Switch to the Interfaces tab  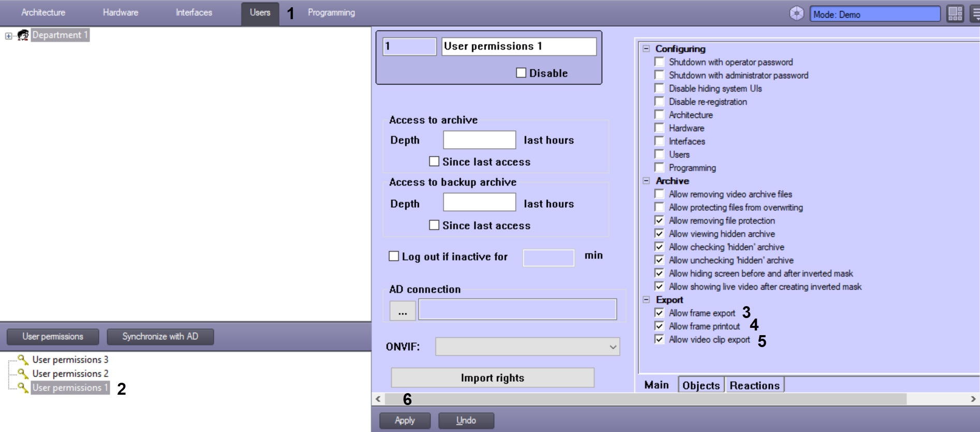[x=194, y=12]
